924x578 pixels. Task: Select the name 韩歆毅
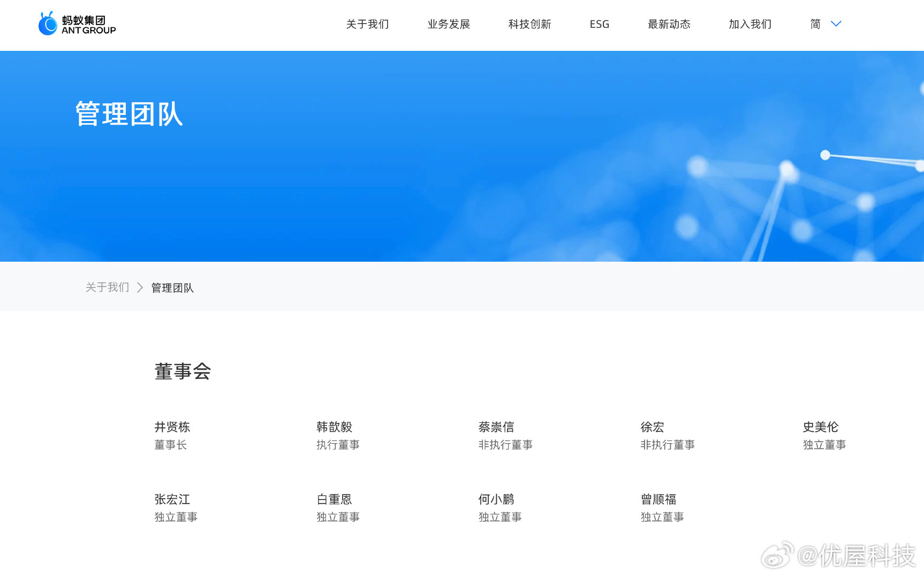(335, 427)
